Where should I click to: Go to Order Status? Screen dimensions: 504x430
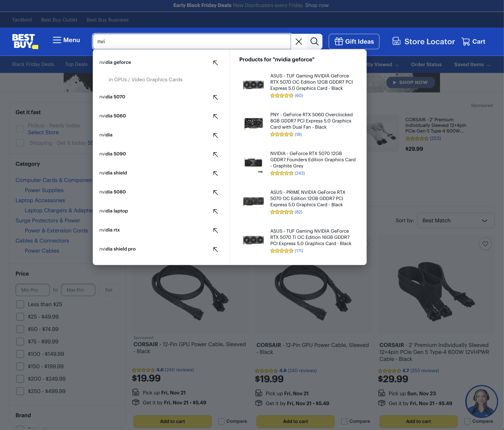pos(426,64)
